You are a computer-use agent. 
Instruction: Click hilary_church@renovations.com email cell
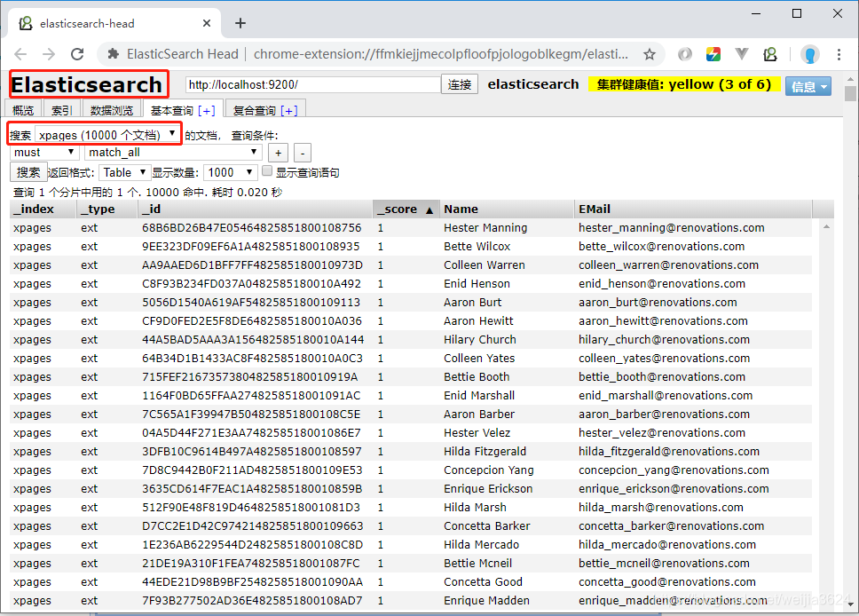click(x=664, y=339)
